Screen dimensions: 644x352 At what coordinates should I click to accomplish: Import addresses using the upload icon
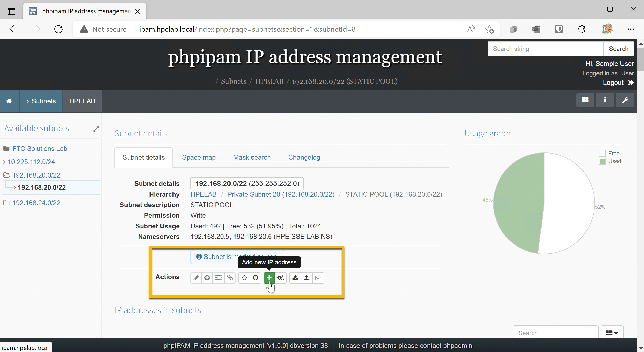[307, 278]
